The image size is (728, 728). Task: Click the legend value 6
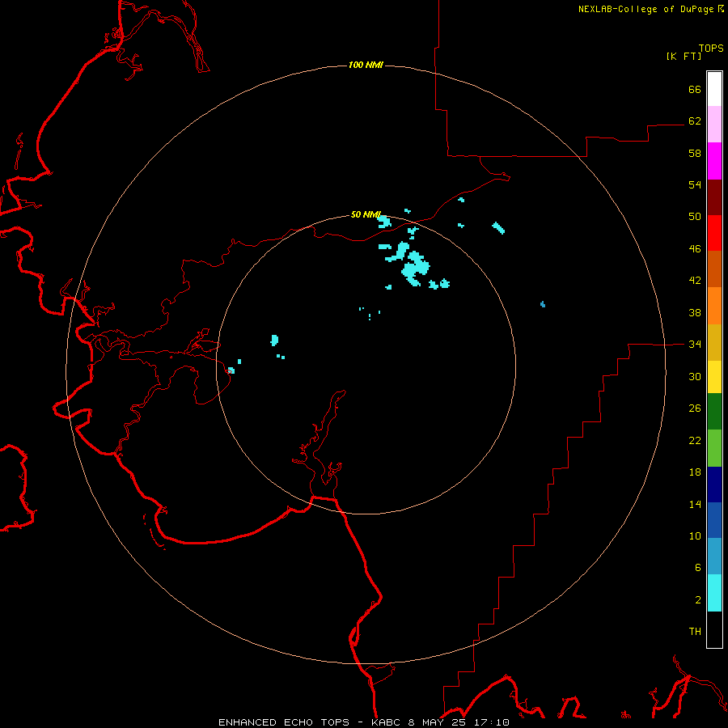697,568
